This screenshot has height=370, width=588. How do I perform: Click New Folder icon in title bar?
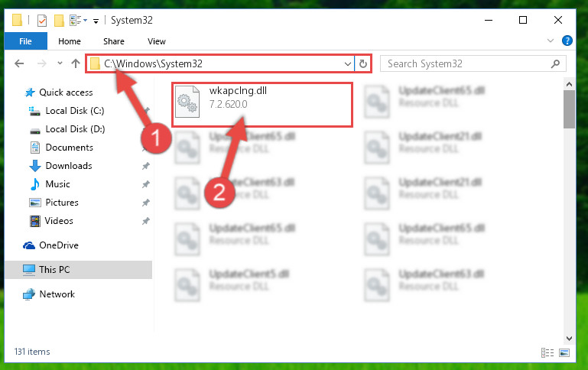coord(59,21)
